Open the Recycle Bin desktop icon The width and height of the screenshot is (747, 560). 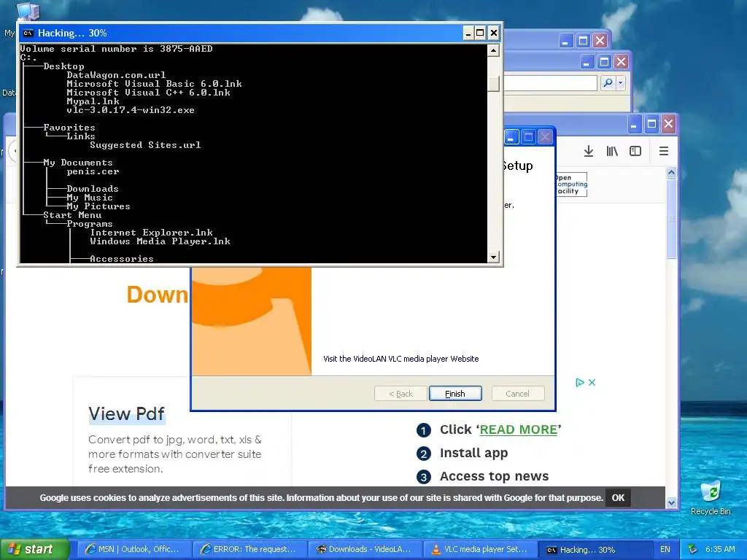click(x=711, y=497)
